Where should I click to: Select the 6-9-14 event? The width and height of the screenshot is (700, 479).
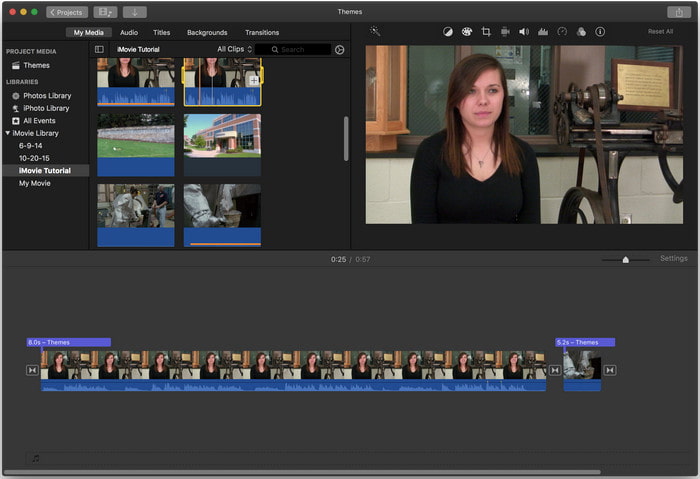(30, 146)
